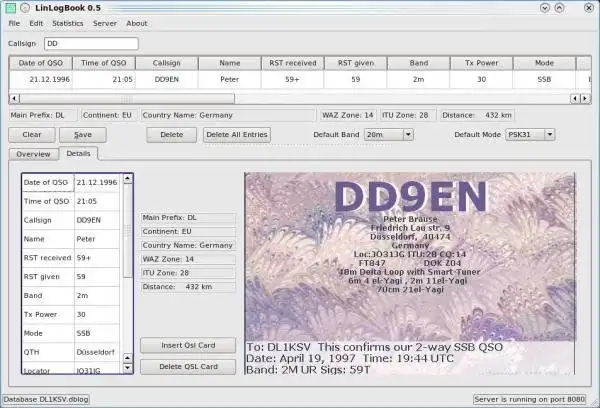Click the green application icon in title bar
The height and width of the screenshot is (408, 600).
11,8
